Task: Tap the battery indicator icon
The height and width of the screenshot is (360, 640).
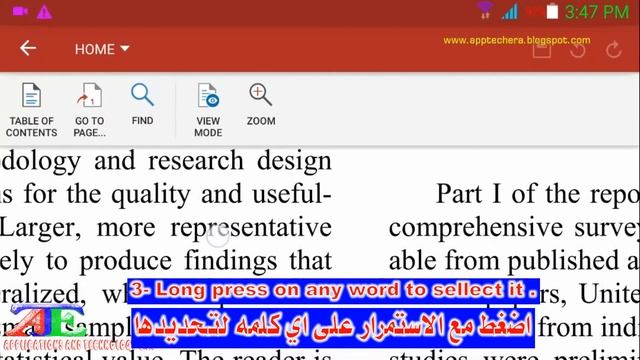Action: (552, 11)
